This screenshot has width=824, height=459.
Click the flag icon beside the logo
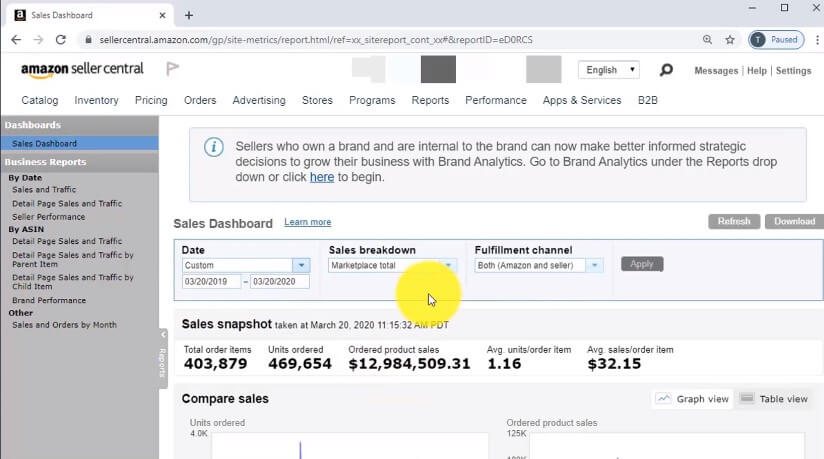(x=172, y=69)
